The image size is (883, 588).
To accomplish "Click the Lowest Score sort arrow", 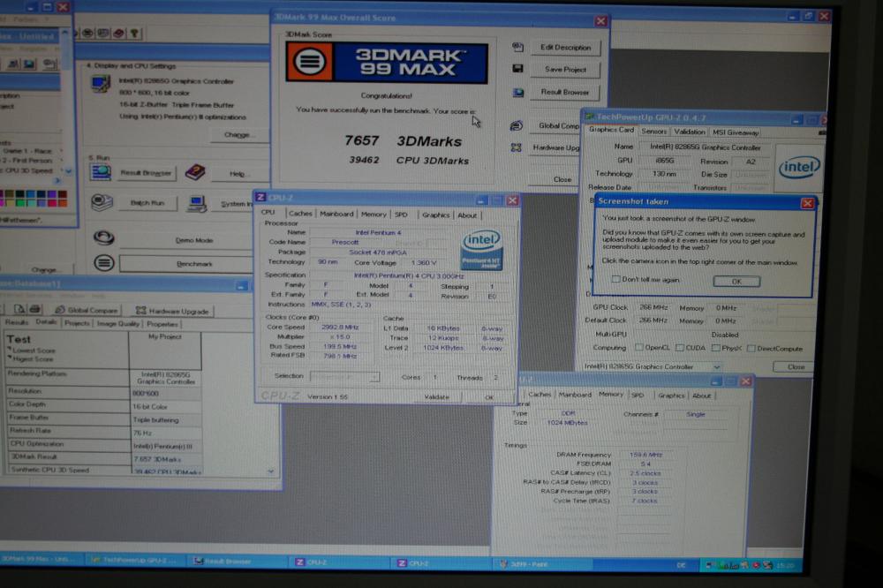I will click(9, 350).
